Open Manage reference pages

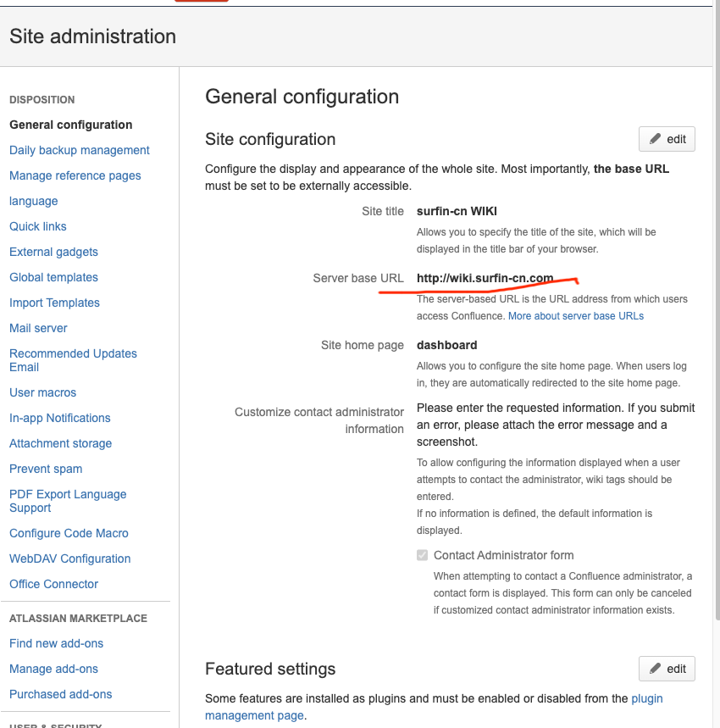(75, 175)
